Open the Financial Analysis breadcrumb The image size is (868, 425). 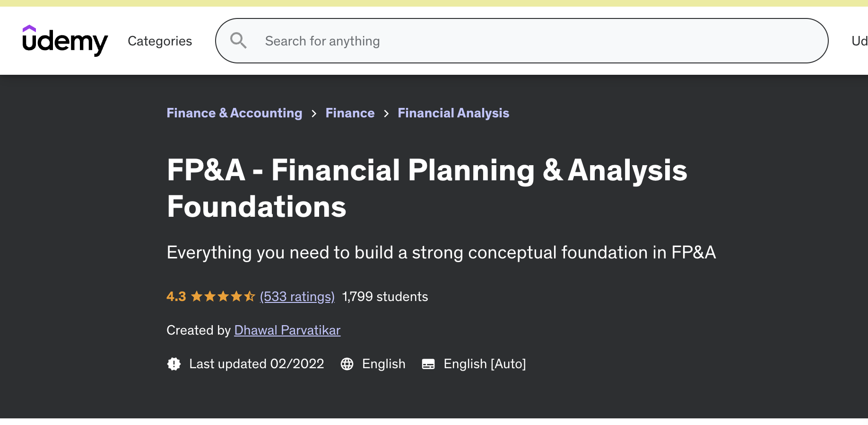point(453,113)
